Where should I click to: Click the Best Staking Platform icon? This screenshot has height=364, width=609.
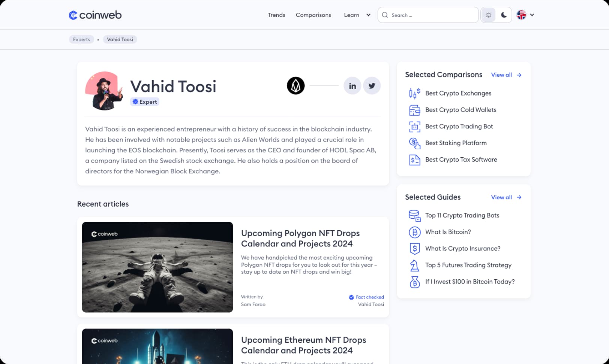[414, 143]
